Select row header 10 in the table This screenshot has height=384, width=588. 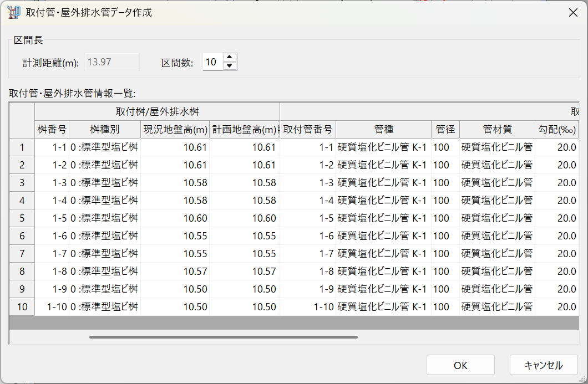pos(22,307)
